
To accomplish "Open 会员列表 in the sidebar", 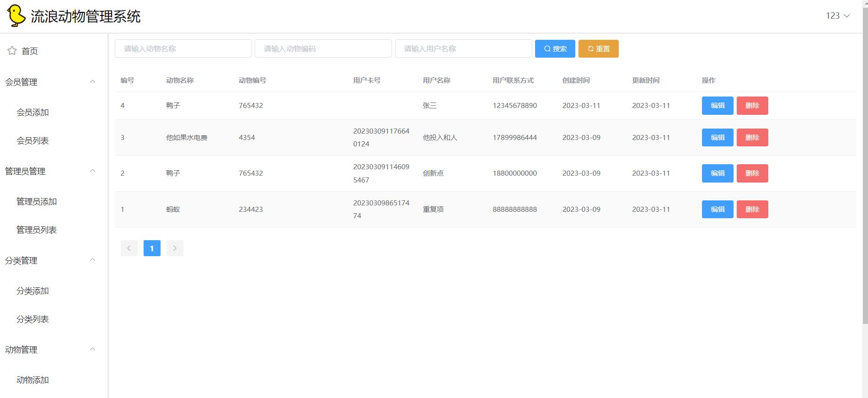I will tap(32, 141).
